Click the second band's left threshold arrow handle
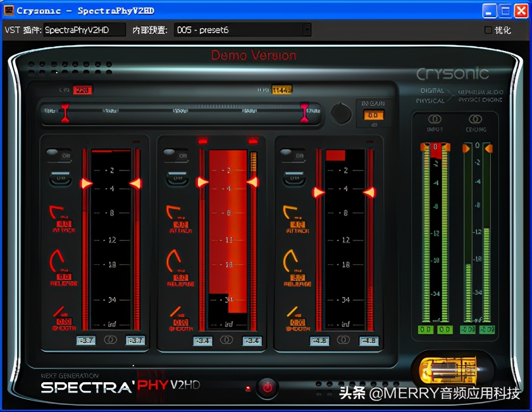Image resolution: width=532 pixels, height=412 pixels. click(202, 183)
